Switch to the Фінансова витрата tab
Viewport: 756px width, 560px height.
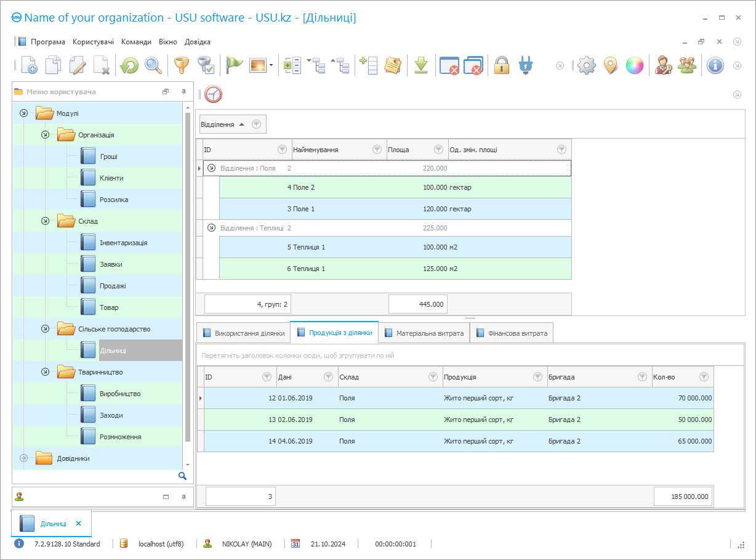tap(511, 333)
